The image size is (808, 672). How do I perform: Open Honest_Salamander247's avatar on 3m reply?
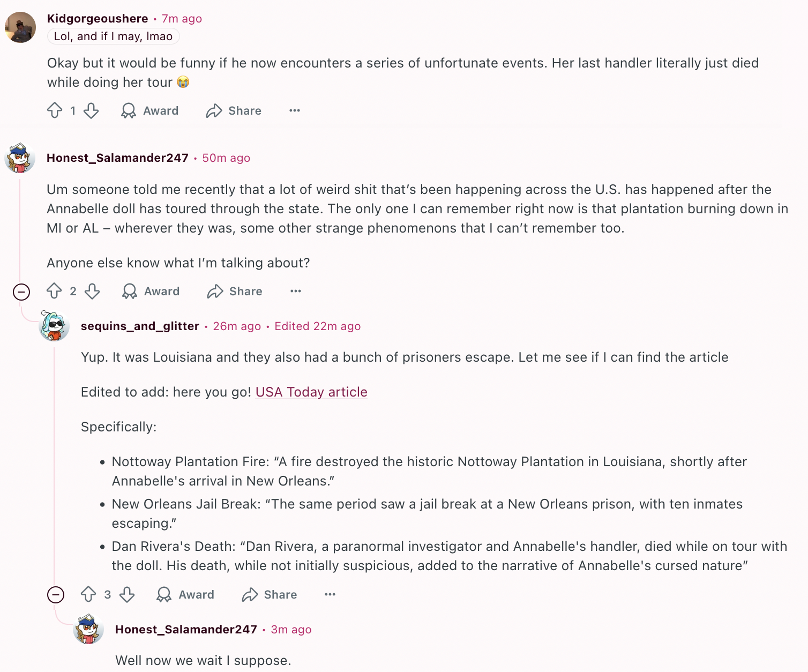tap(88, 629)
